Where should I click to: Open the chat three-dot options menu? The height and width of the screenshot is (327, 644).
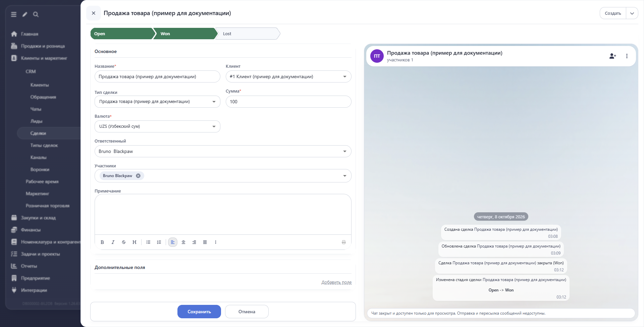tap(627, 56)
